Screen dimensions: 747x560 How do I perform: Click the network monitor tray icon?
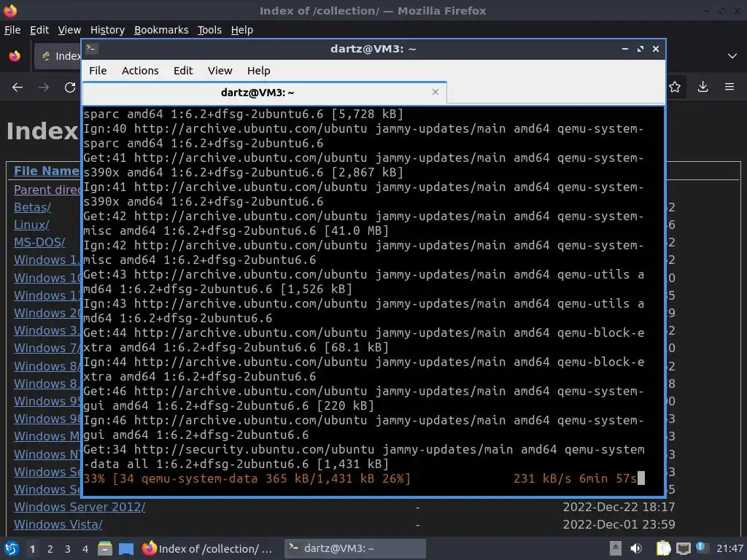point(683,548)
